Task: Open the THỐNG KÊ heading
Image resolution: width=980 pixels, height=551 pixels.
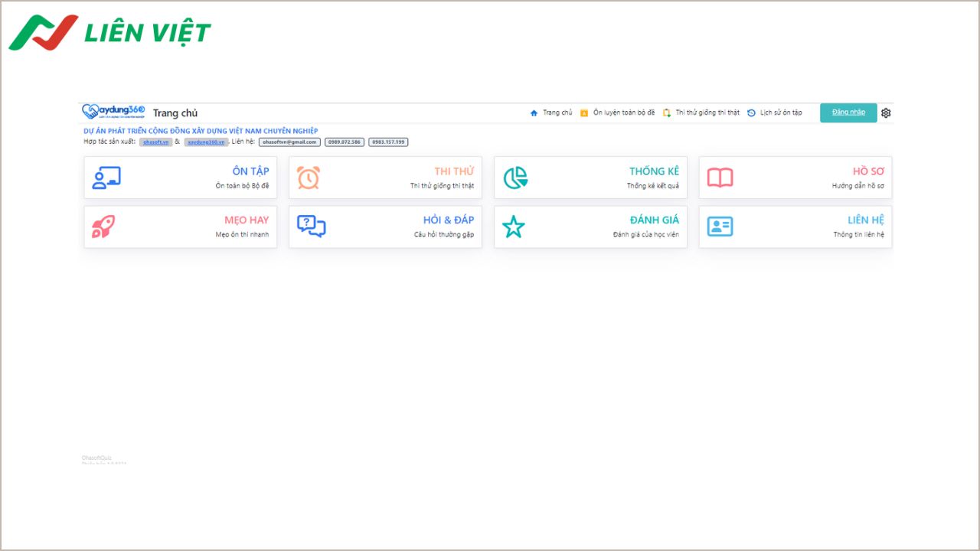Action: 654,171
